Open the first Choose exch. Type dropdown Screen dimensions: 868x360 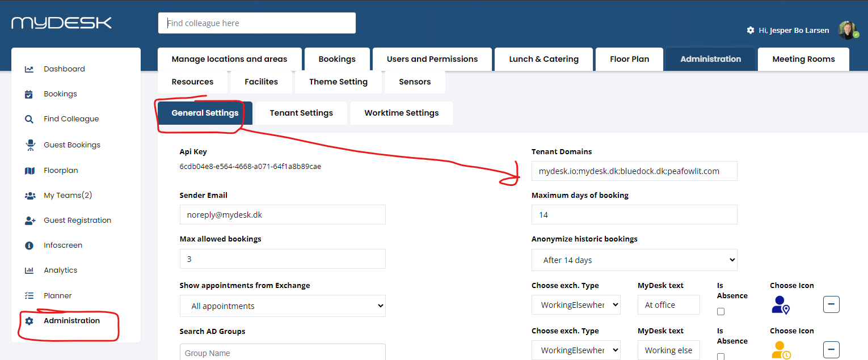click(x=576, y=305)
